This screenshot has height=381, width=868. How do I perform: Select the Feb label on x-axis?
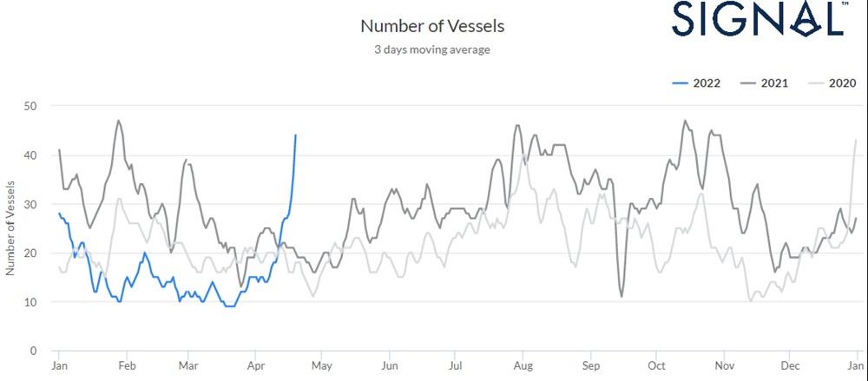[125, 367]
